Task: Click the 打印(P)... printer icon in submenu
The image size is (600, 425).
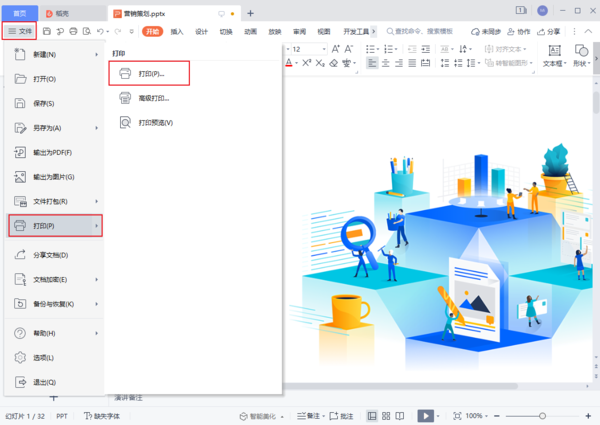Action: pyautogui.click(x=125, y=73)
